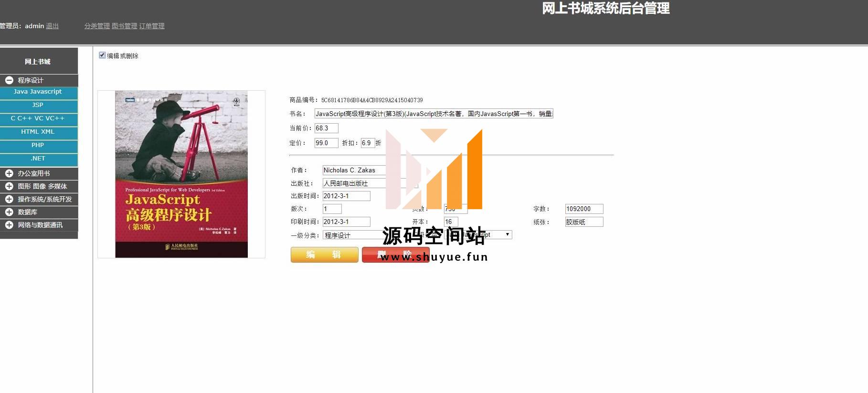Open the second-level category dropdown
The width and height of the screenshot is (868, 393).
click(477, 234)
